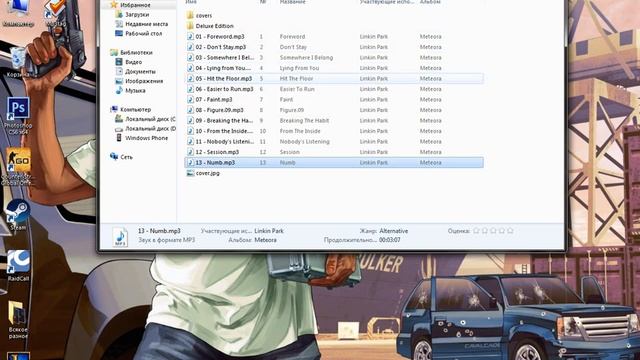Viewport: 640px width, 360px height.
Task: Edit the Meteora album field in details pane
Action: [x=266, y=240]
